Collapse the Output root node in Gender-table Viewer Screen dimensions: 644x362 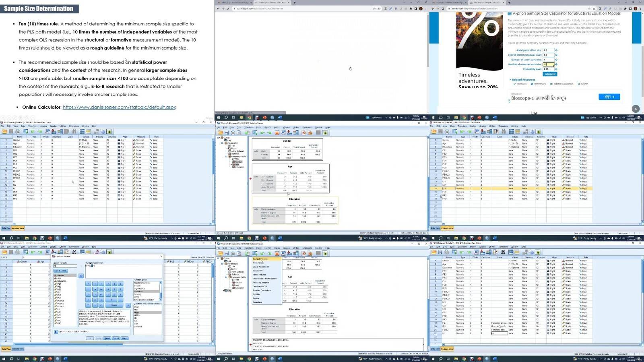point(219,138)
